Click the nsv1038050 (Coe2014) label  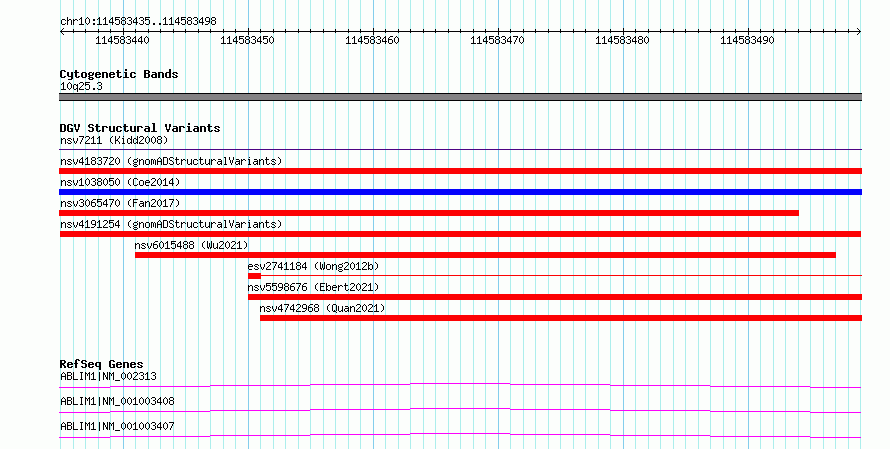tap(120, 182)
